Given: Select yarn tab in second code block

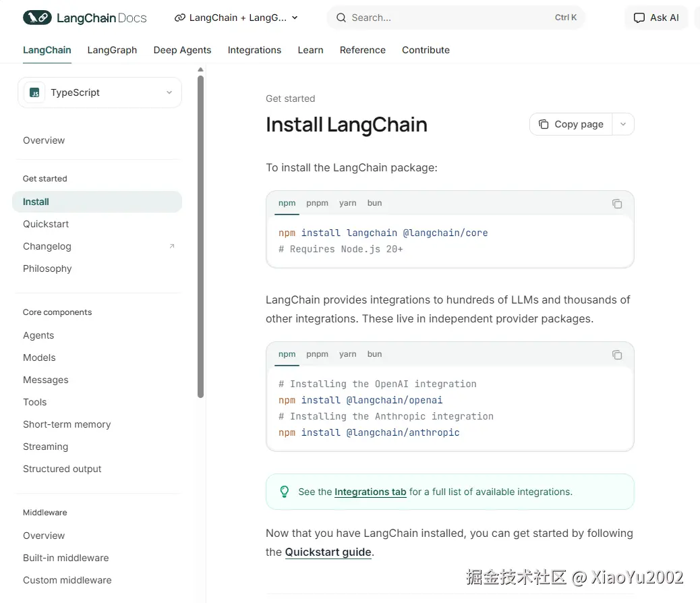Looking at the screenshot, I should [x=347, y=354].
